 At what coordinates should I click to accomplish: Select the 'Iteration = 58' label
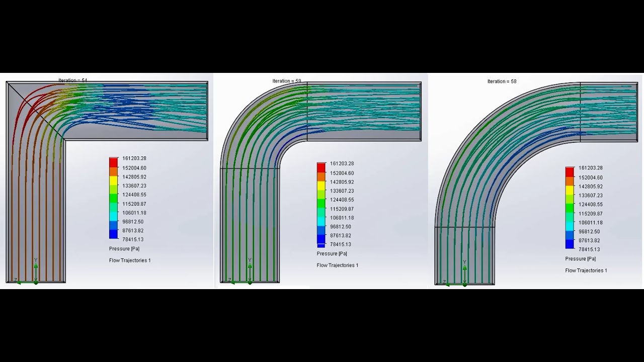coord(502,81)
